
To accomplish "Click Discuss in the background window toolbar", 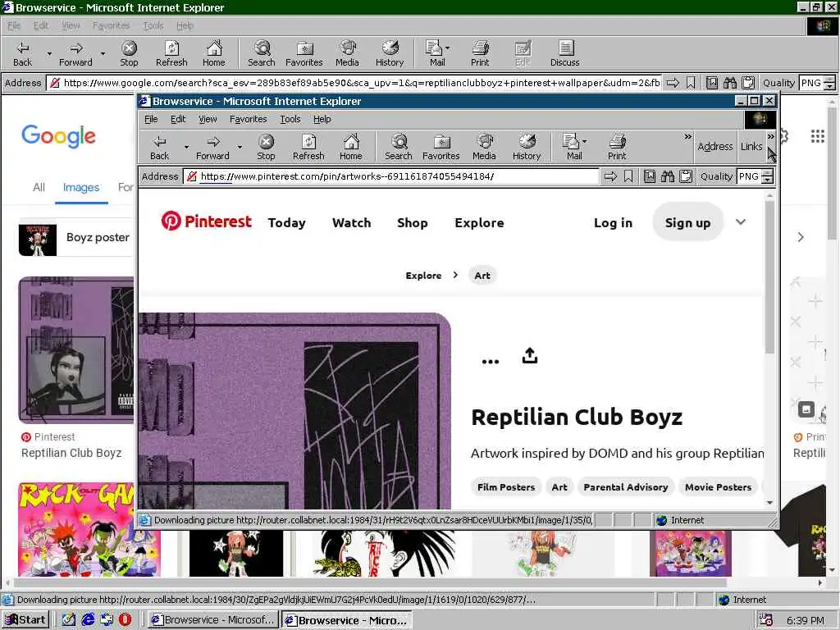I will (x=565, y=53).
